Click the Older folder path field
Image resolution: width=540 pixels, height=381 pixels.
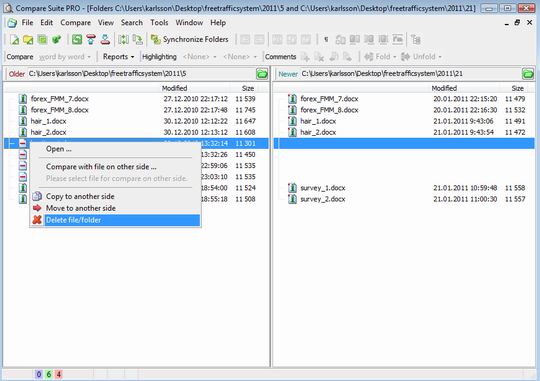142,74
